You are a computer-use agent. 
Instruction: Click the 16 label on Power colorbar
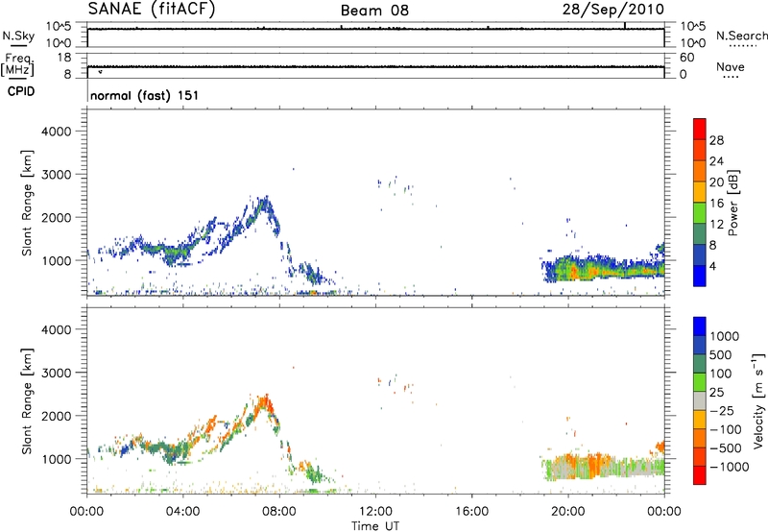pos(716,204)
